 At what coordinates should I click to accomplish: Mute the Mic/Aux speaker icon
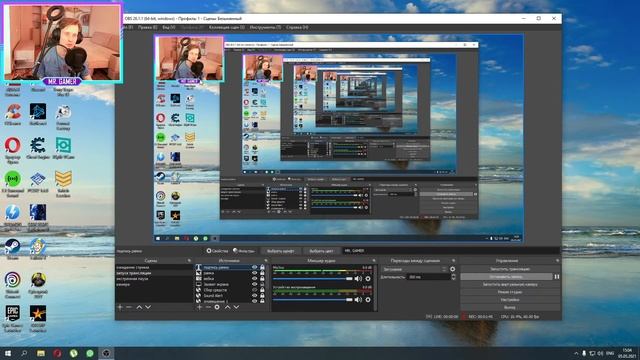click(x=358, y=278)
